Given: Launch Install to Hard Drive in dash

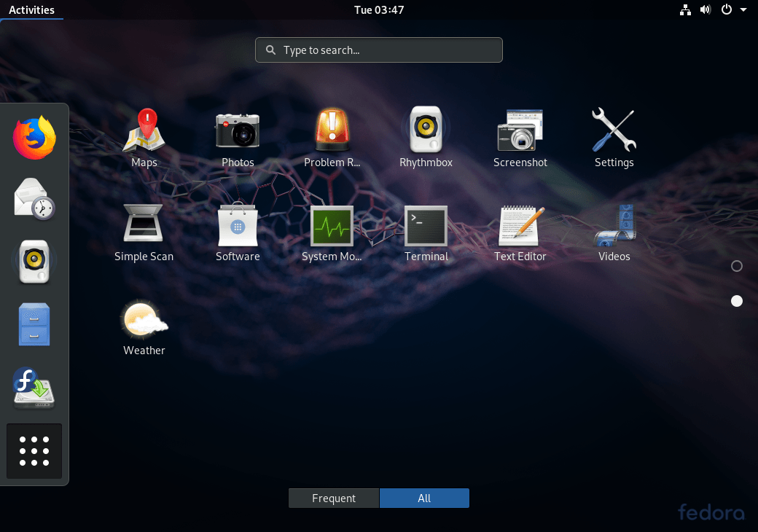Looking at the screenshot, I should pyautogui.click(x=34, y=388).
